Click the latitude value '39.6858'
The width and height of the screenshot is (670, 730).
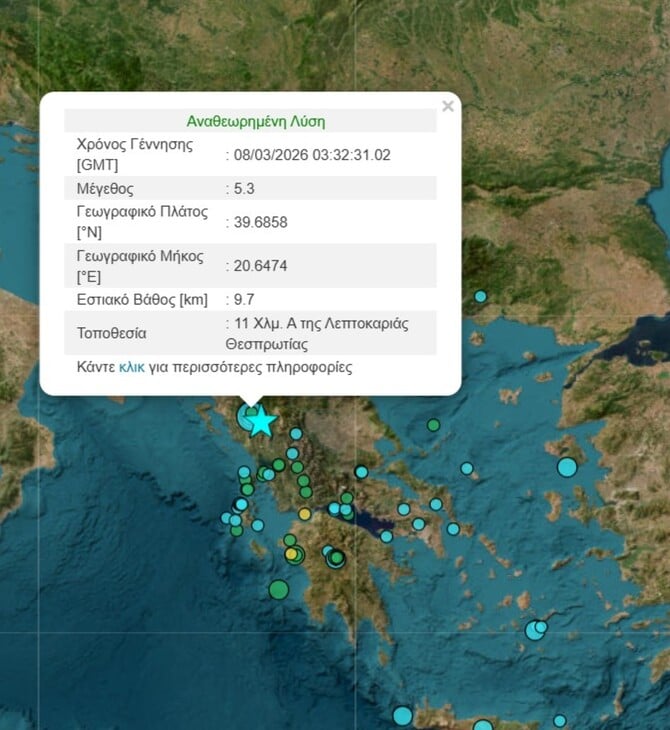pos(260,222)
